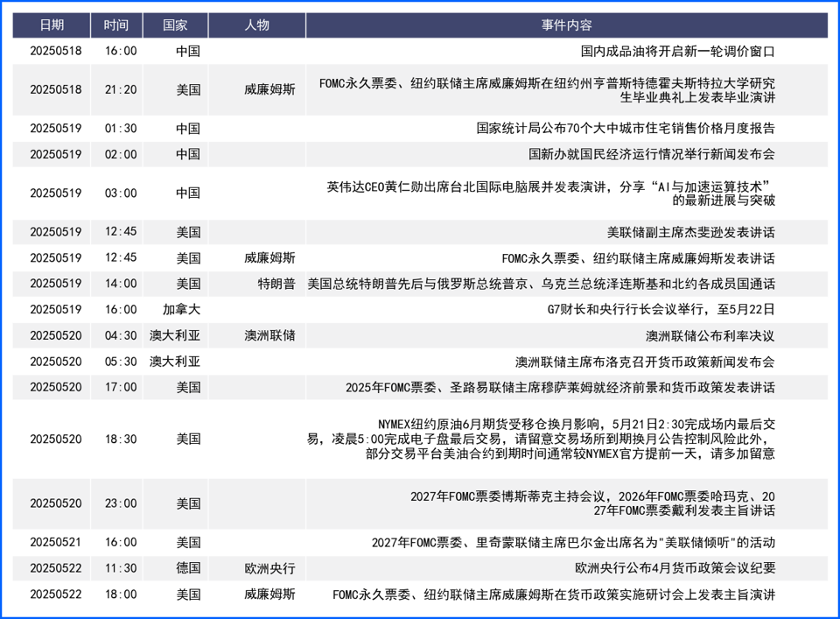Click the 23:00 time cell

(121, 503)
